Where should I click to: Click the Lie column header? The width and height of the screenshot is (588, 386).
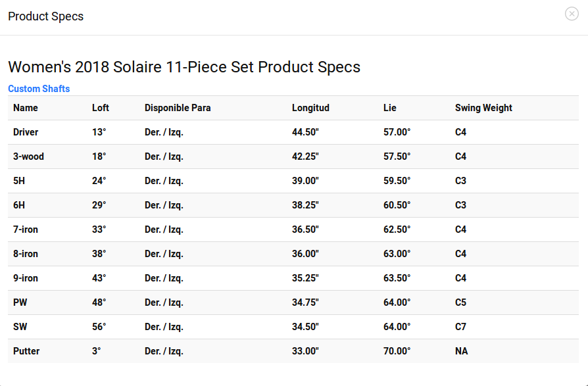point(389,108)
